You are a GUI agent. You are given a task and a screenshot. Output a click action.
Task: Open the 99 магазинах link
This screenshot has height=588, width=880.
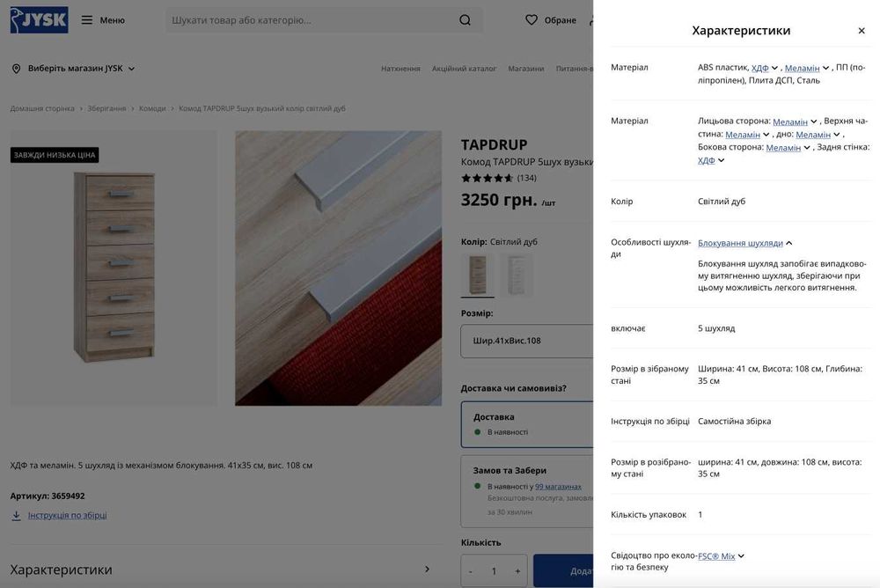(558, 487)
